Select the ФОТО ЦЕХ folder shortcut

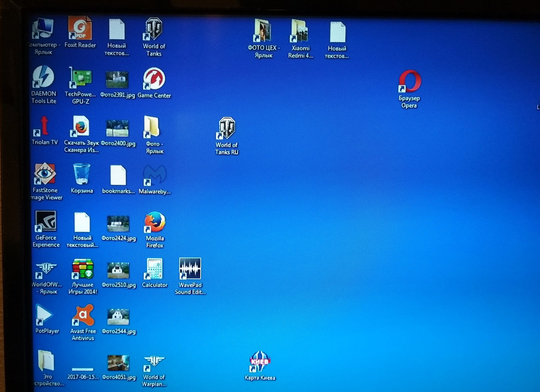(x=264, y=31)
